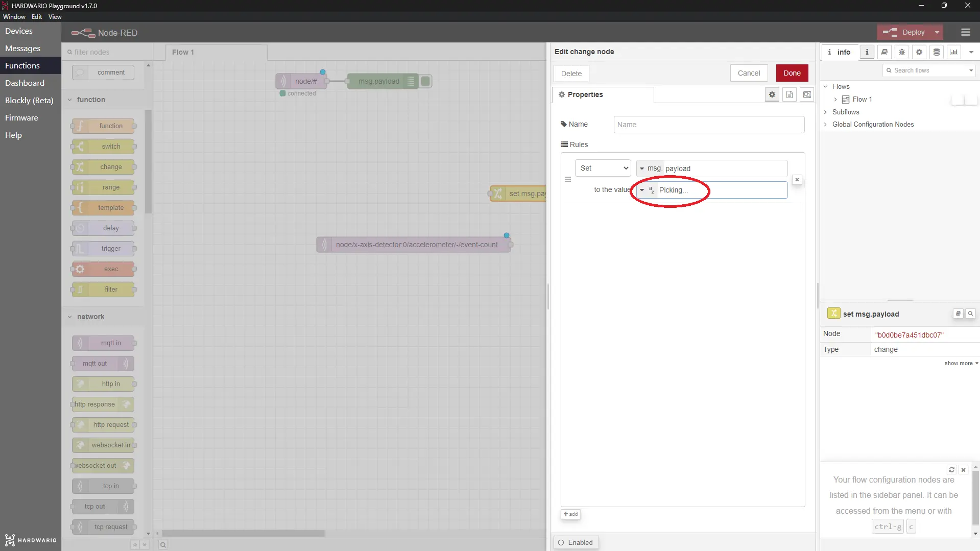The image size is (980, 551).
Task: Open node description document icon
Action: tap(790, 94)
